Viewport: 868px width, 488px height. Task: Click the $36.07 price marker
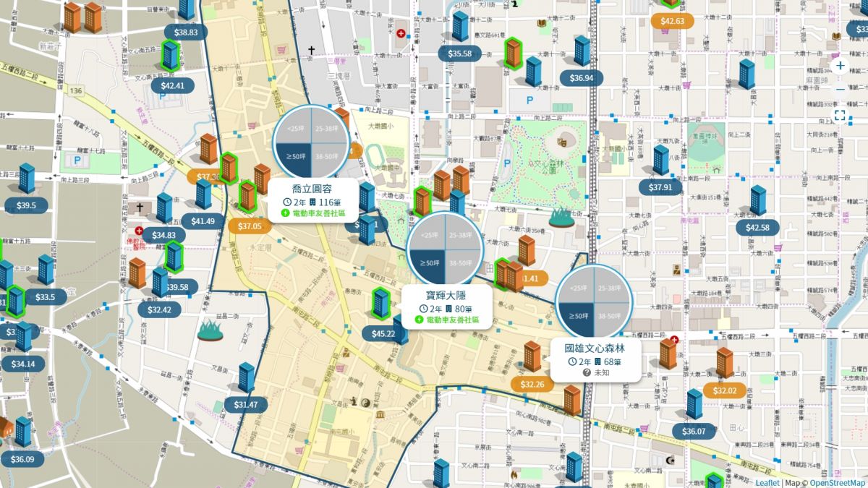tap(694, 432)
